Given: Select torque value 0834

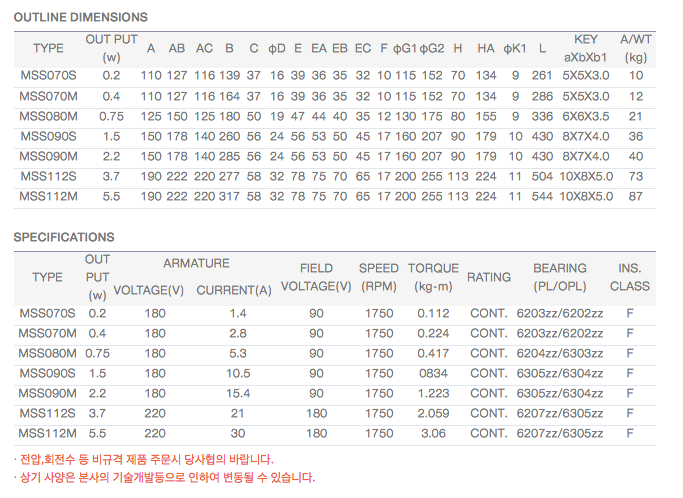Looking at the screenshot, I should 433,373.
